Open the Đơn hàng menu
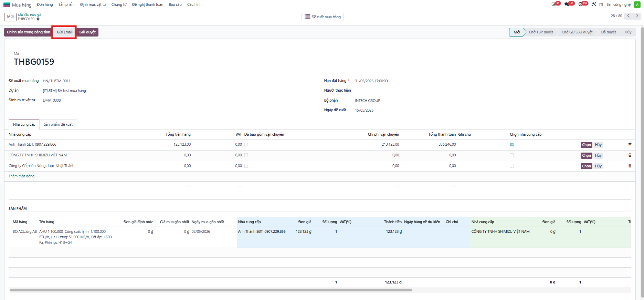The height and width of the screenshot is (300, 644). coord(45,4)
